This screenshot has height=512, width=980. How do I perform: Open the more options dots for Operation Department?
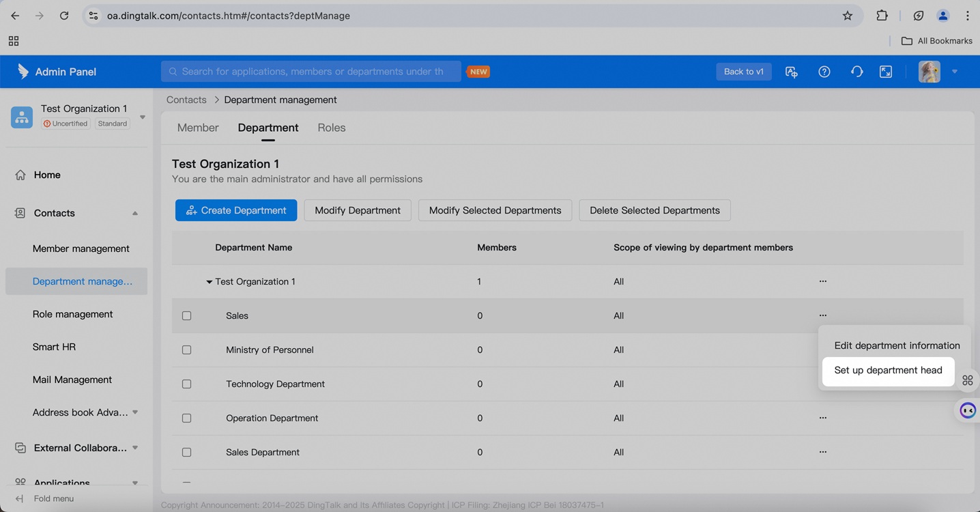click(x=823, y=418)
